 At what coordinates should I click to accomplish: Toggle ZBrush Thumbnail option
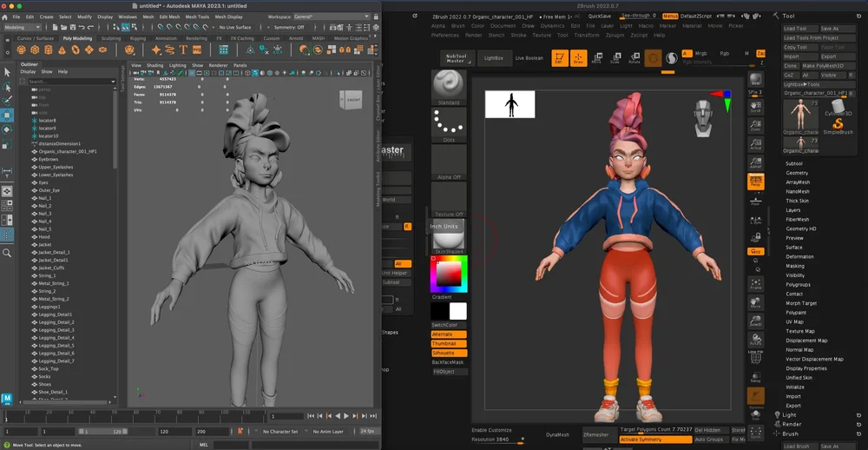click(449, 344)
